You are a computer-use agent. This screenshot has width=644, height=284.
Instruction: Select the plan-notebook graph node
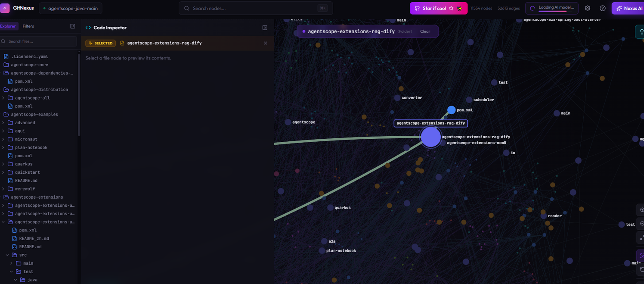pos(322,251)
